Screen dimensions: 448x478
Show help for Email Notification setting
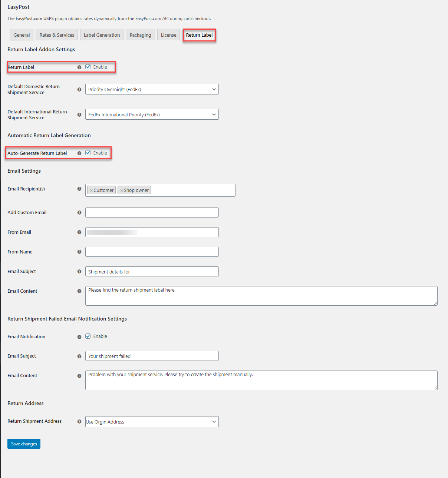[x=79, y=336]
